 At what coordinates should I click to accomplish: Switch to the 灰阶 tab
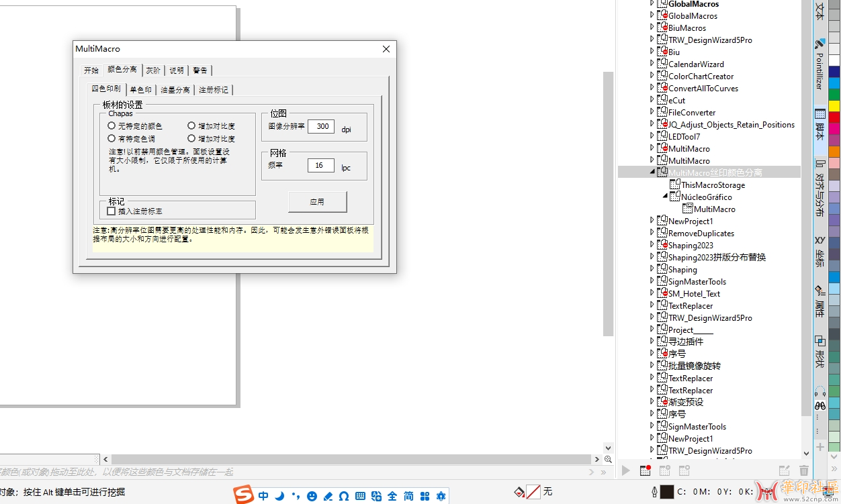click(153, 70)
